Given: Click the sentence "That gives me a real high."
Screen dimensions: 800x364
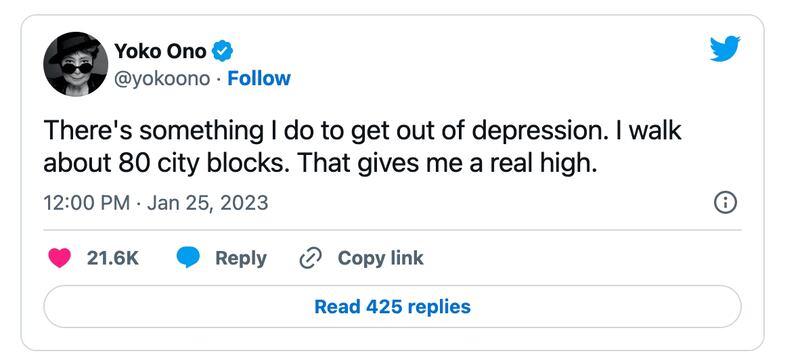Looking at the screenshot, I should point(447,163).
